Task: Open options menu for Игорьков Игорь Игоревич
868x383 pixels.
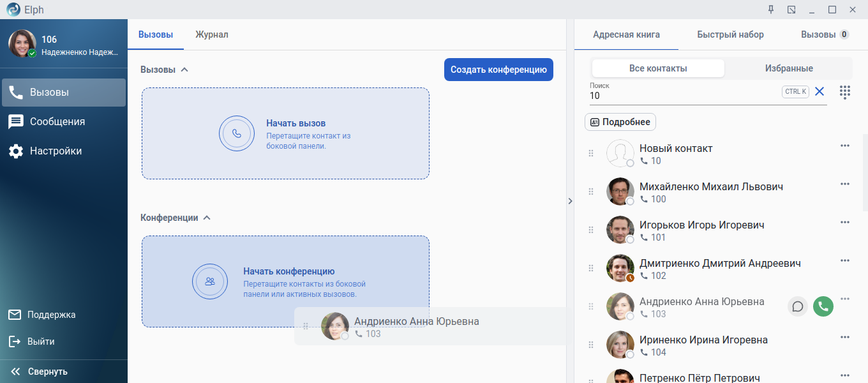Action: (845, 222)
